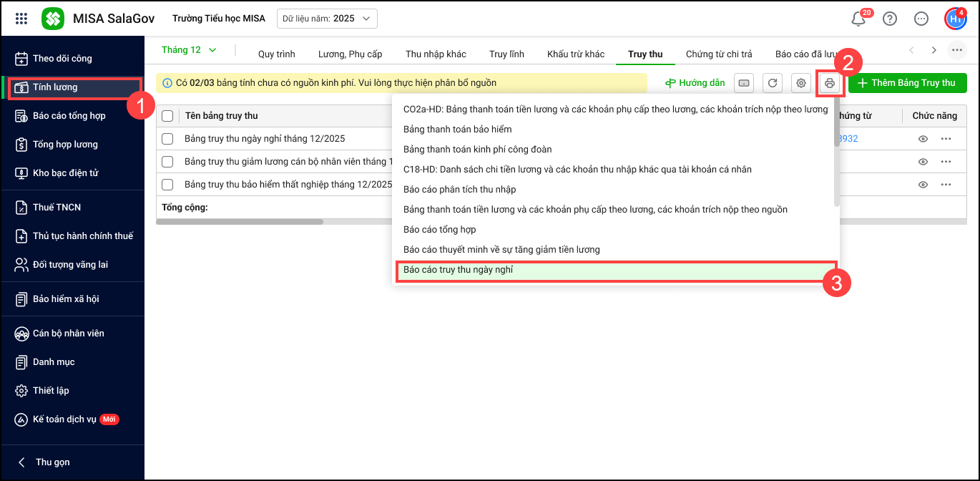This screenshot has height=481, width=980.
Task: Expand the Tháng 12 month dropdown
Action: pyautogui.click(x=189, y=50)
